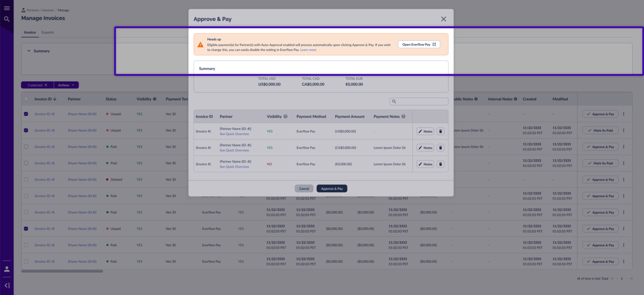Click the Payment Amount column header in dialog
644x295 pixels.
(349, 117)
